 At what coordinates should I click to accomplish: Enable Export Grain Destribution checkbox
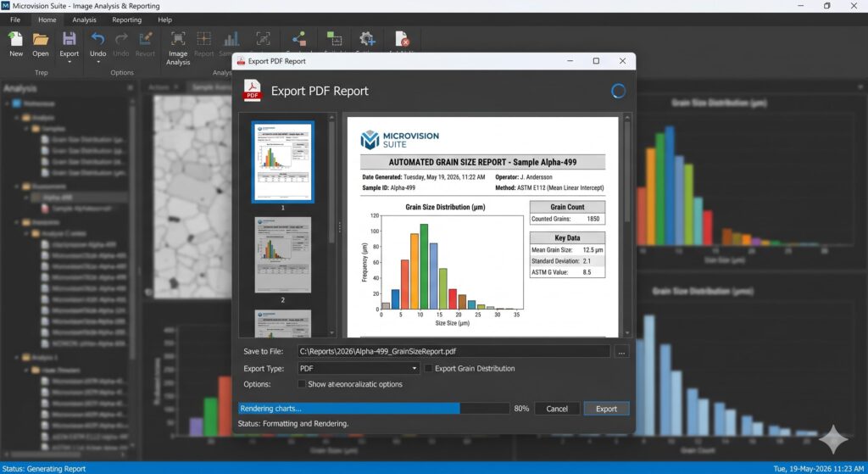[428, 368]
